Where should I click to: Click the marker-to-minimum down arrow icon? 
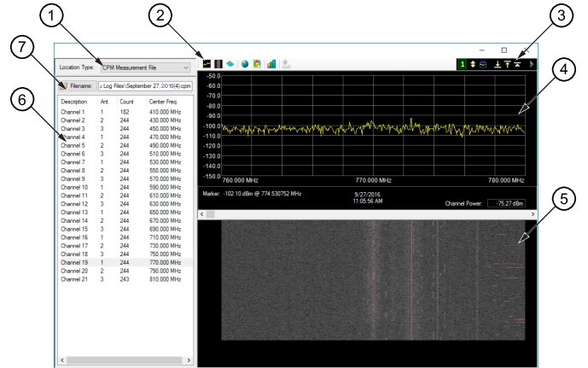[497, 63]
